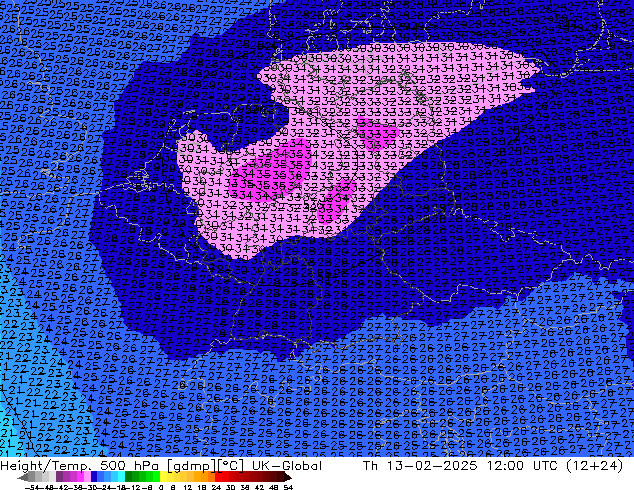Select the light pink legend swatch near -30
This screenshot has width=634, height=490.
point(87,477)
